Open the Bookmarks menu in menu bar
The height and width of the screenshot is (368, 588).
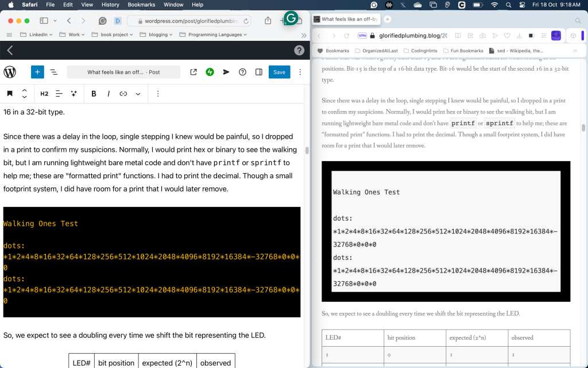tap(141, 5)
